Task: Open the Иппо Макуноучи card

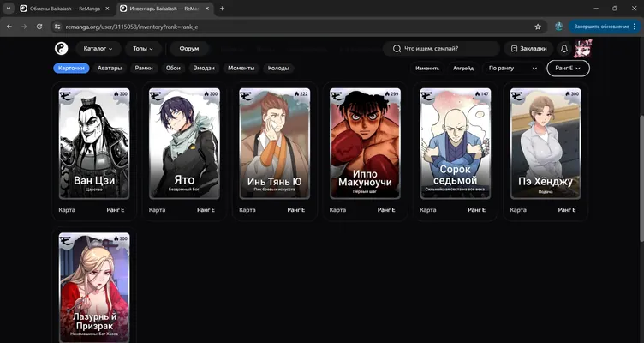Action: 365,143
